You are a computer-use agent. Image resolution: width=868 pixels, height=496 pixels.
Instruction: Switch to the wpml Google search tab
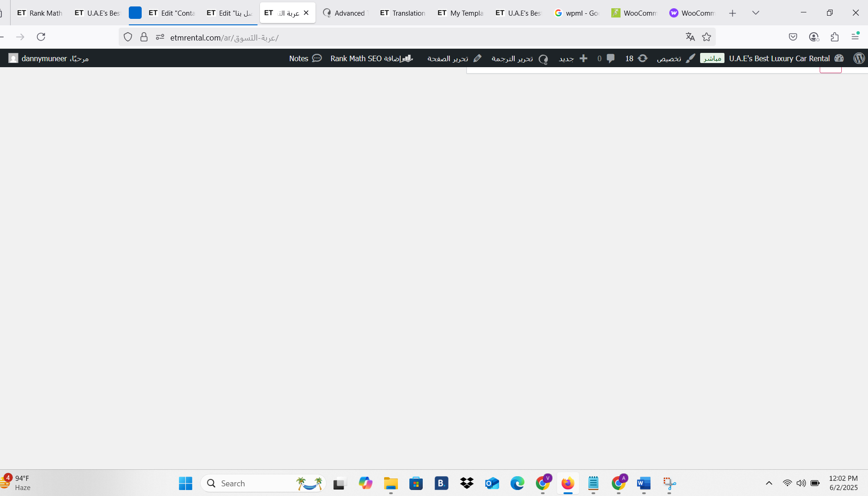[577, 13]
